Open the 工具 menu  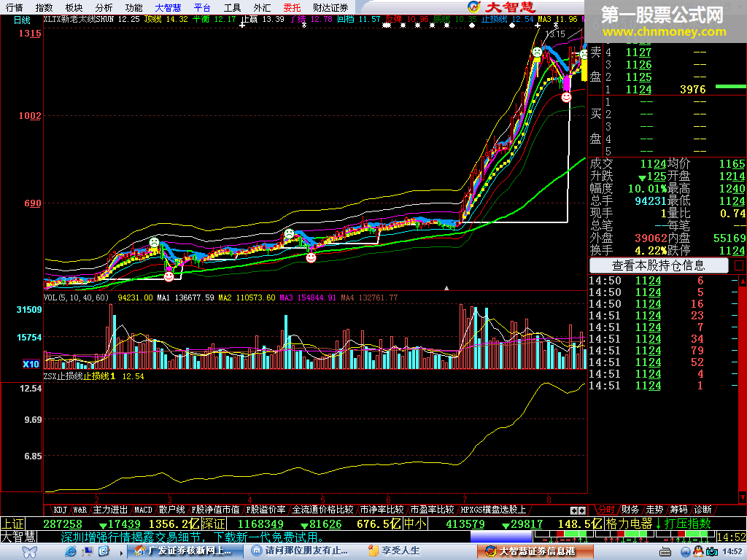click(232, 7)
